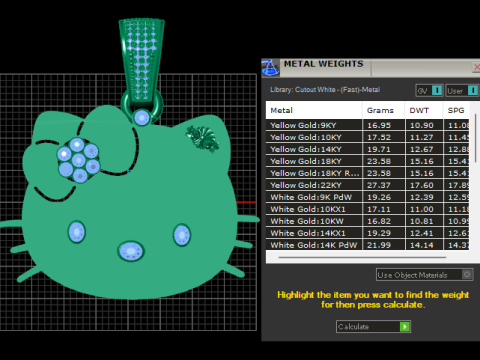Image resolution: width=480 pixels, height=360 pixels.
Task: Close the Metal Weights panel
Action: 476,67
